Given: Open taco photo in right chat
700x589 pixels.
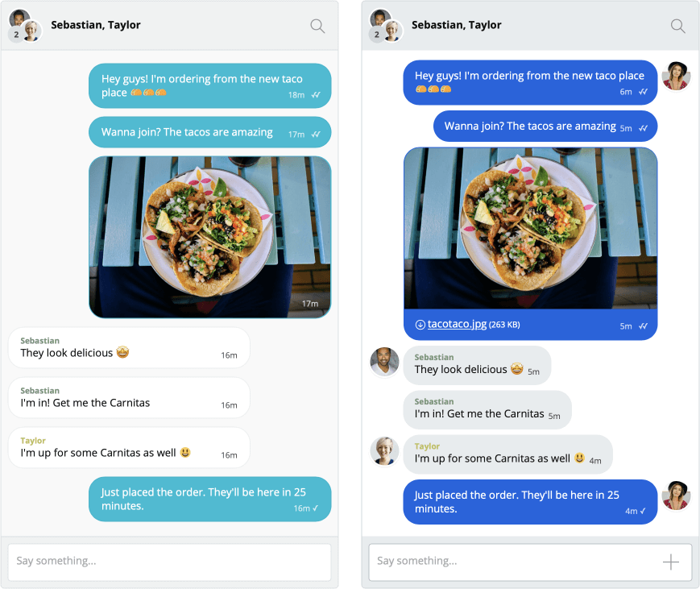Looking at the screenshot, I should coord(530,228).
